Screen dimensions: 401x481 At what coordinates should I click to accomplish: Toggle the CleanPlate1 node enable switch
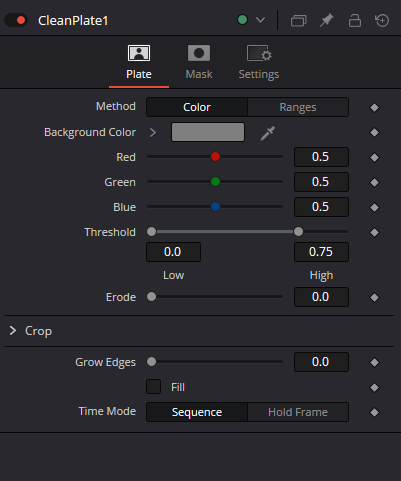click(16, 20)
